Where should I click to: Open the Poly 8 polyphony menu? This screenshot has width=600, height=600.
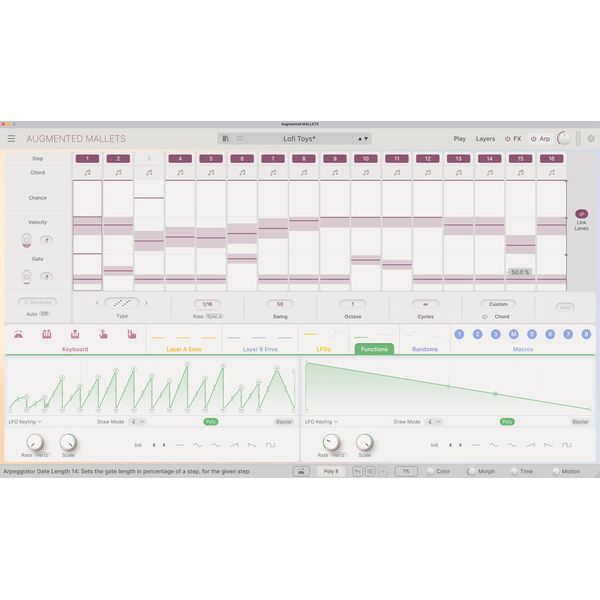click(331, 471)
